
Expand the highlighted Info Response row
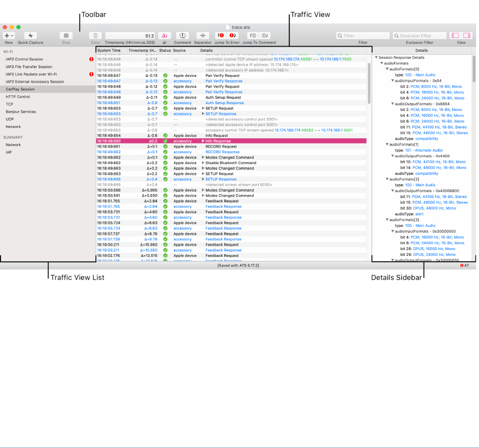click(203, 141)
